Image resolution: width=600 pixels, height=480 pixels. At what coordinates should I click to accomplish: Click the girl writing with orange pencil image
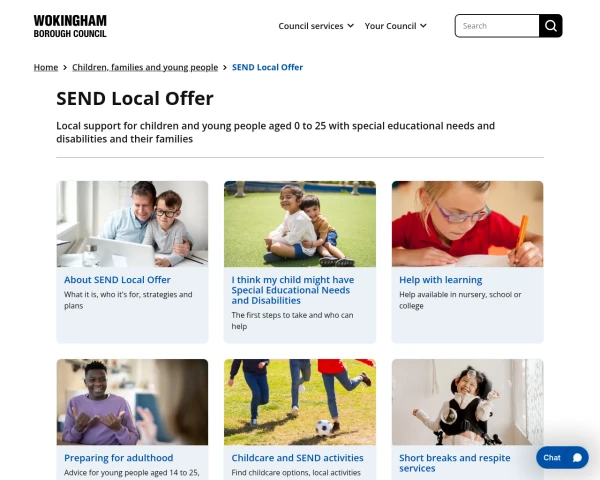tap(468, 224)
